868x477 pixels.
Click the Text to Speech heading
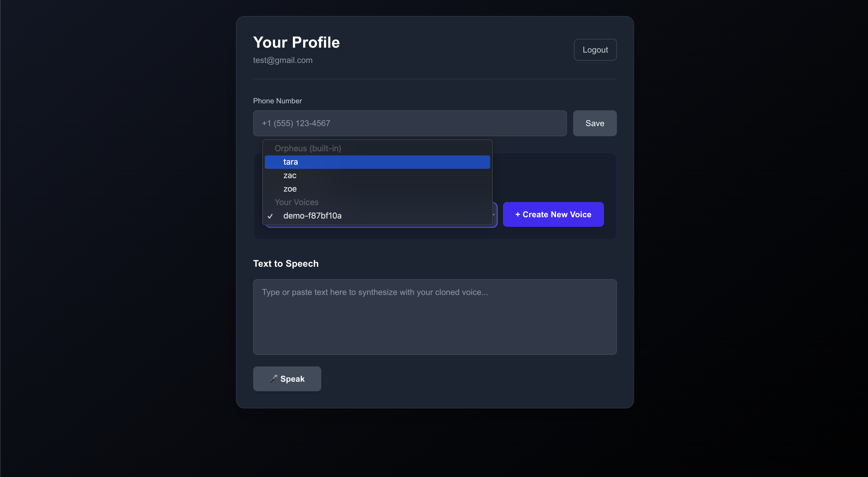pos(285,263)
